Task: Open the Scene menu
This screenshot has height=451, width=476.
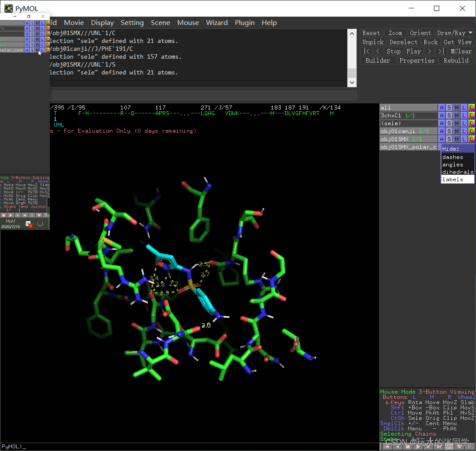Action: click(x=160, y=23)
